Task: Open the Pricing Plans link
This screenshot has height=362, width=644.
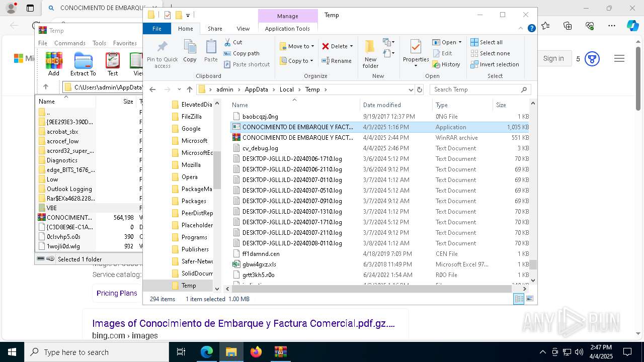Action: click(x=117, y=293)
